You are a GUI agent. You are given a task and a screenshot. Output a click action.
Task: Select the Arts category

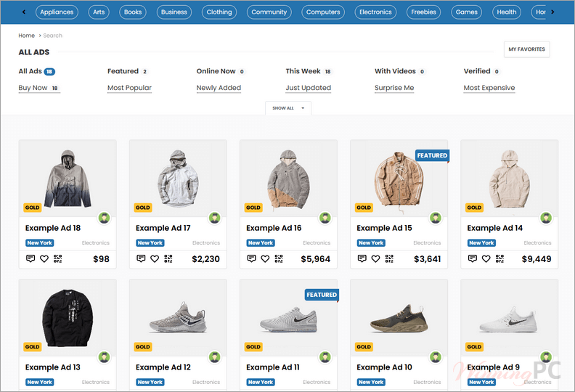(99, 12)
